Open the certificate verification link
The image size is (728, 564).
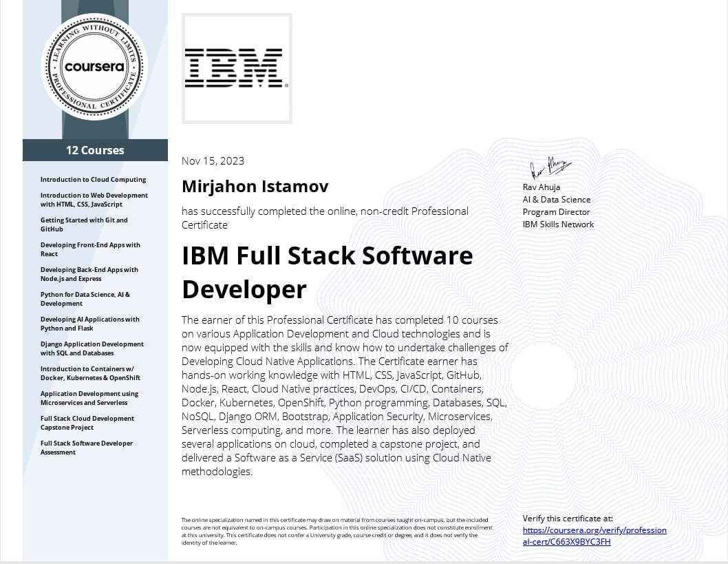pos(595,536)
